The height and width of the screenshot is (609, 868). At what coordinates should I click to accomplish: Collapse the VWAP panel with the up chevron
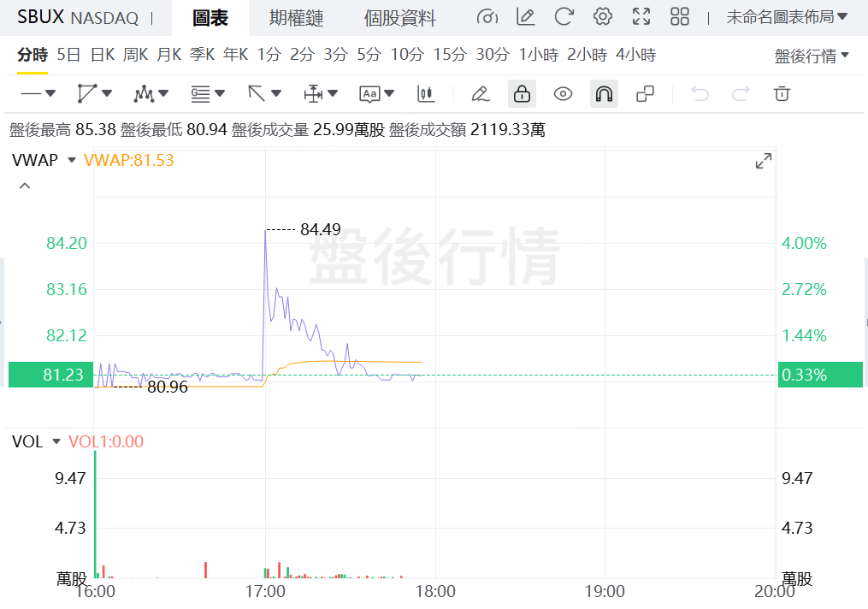click(24, 186)
